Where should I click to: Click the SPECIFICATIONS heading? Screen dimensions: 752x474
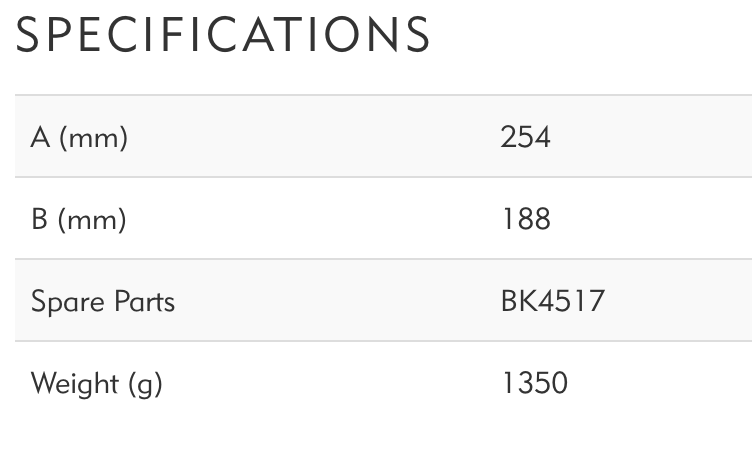pyautogui.click(x=223, y=35)
